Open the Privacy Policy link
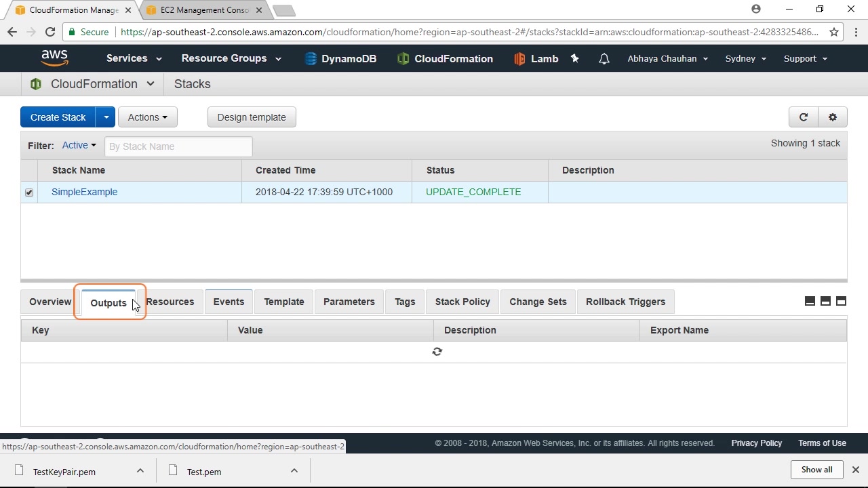Image resolution: width=868 pixels, height=488 pixels. click(x=757, y=443)
